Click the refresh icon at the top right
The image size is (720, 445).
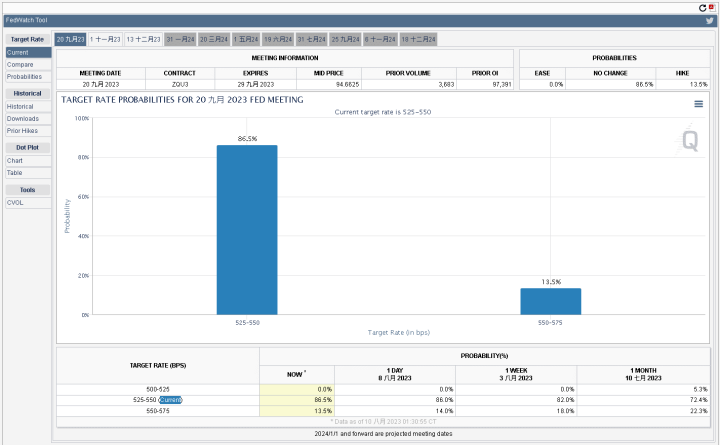[702, 8]
